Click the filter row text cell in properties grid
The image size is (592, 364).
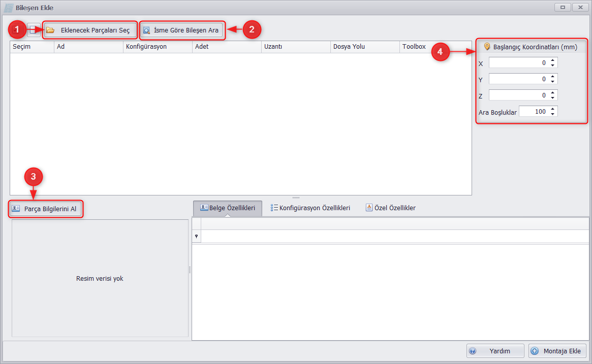pyautogui.click(x=395, y=236)
